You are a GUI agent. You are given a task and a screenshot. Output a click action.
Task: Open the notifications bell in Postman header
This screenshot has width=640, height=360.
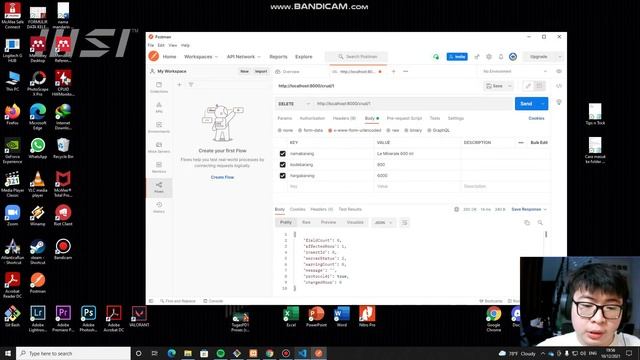click(x=501, y=57)
